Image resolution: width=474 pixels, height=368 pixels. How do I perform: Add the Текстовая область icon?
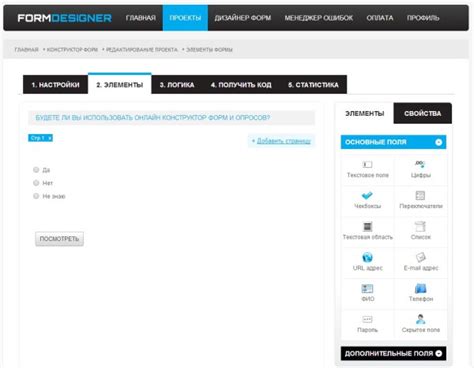point(367,227)
